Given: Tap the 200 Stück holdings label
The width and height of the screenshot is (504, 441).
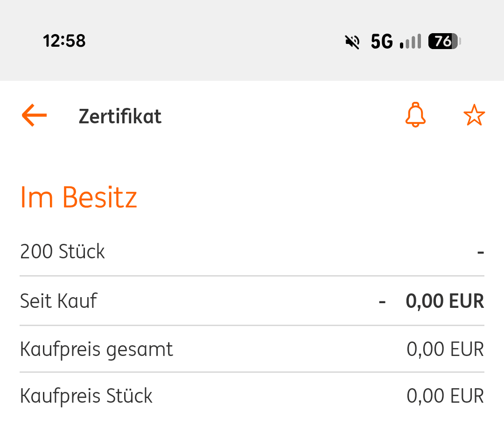Looking at the screenshot, I should [x=63, y=252].
